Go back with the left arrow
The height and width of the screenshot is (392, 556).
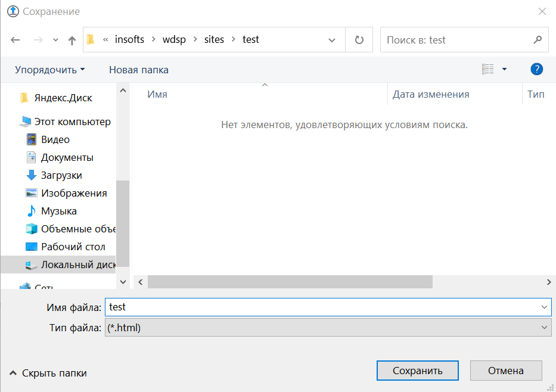(15, 40)
